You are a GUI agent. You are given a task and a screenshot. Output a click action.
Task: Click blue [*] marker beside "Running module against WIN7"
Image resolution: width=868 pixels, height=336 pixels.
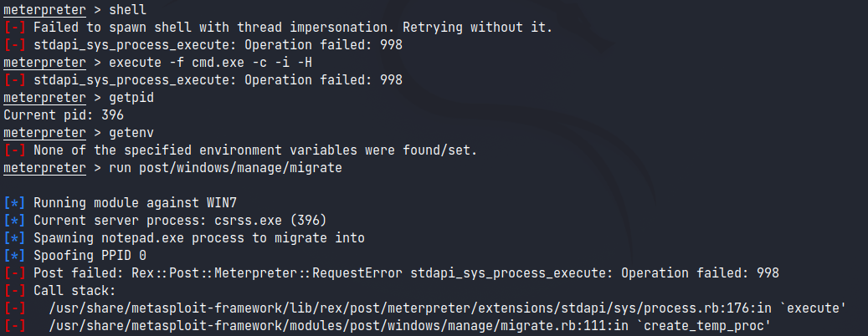click(14, 203)
